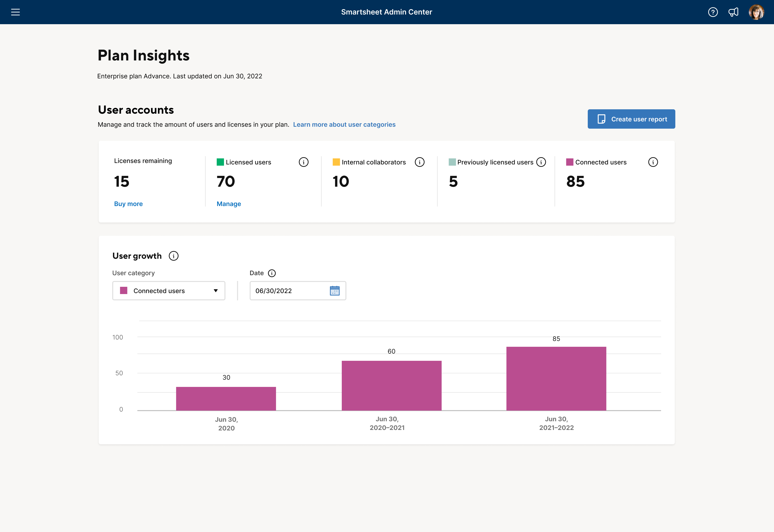Click the Licensed users info icon
Image resolution: width=774 pixels, height=532 pixels.
pos(305,162)
